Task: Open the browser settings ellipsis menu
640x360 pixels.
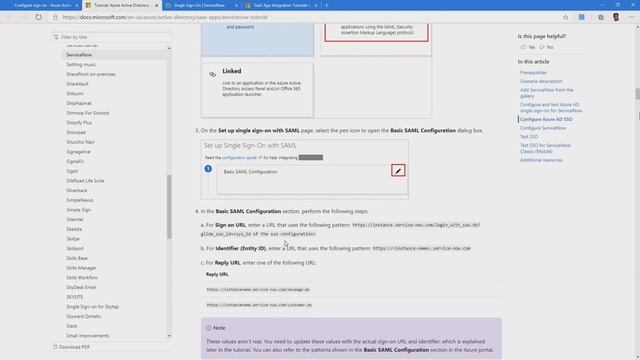Action: pyautogui.click(x=631, y=17)
